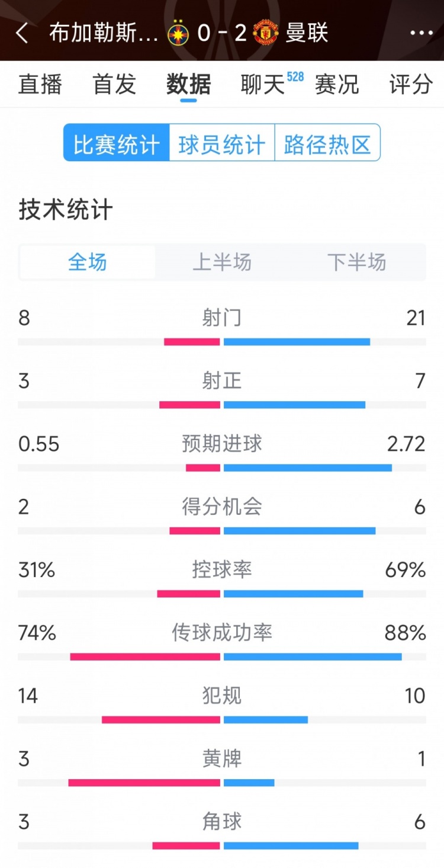Switch to the 直播 tab

pos(40,84)
